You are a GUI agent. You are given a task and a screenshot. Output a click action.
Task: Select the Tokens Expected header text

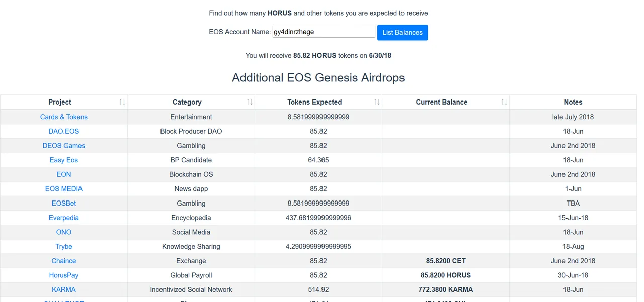[x=314, y=102]
